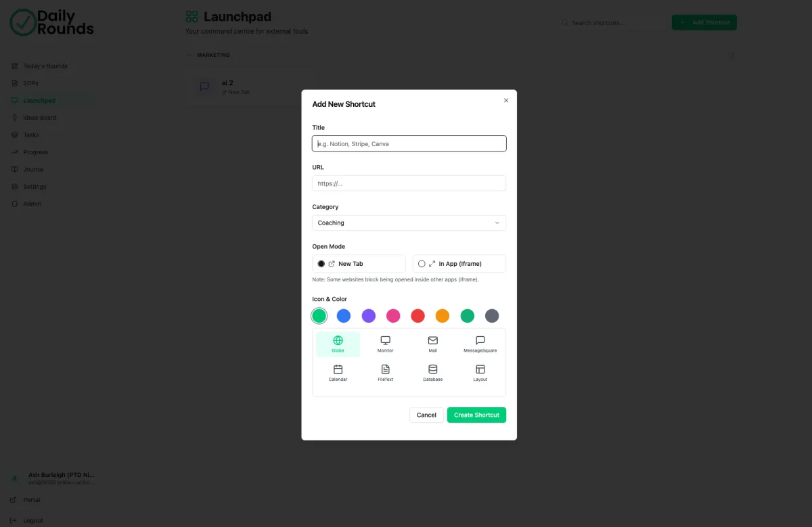Select In App (iframe) open mode

(x=459, y=264)
